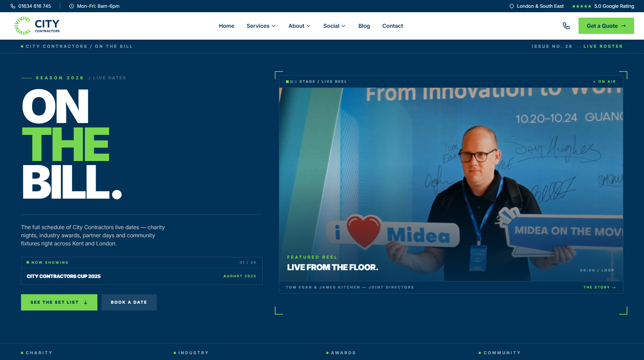Go to the Home page
Viewport: 644px width, 360px height.
227,26
